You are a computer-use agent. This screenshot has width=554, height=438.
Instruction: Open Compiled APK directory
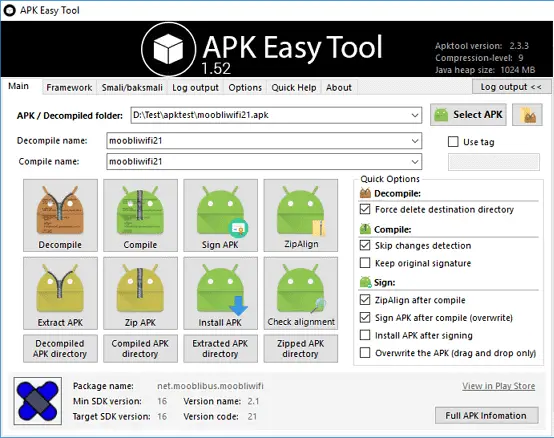[140, 349]
